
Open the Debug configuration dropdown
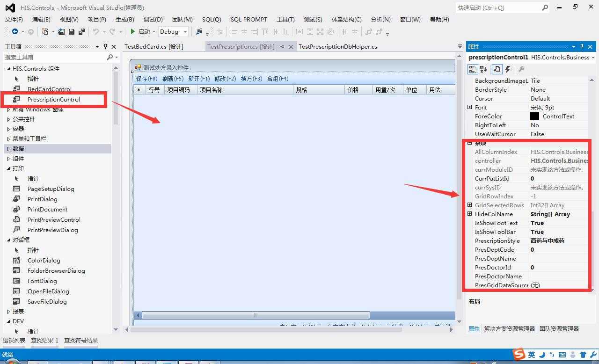[185, 32]
